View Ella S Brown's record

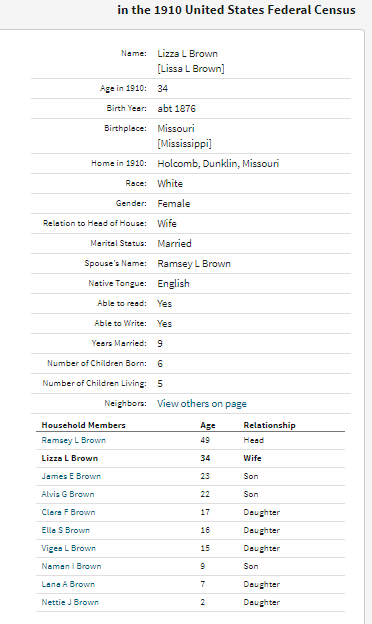[x=66, y=530]
